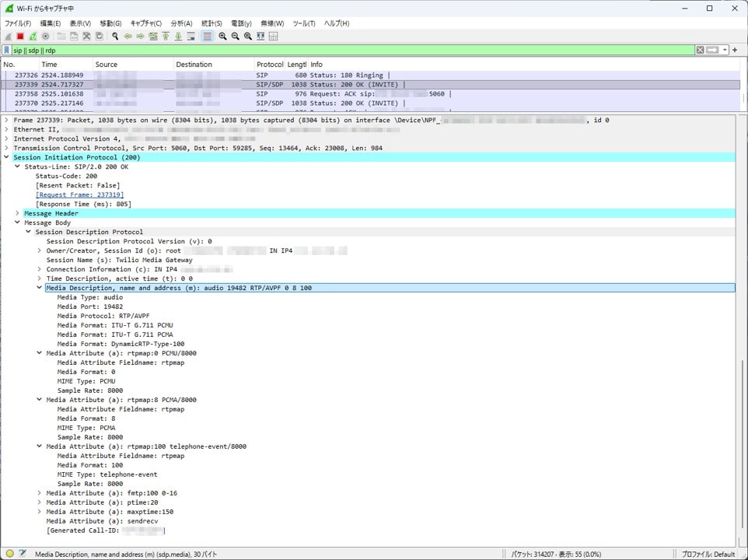This screenshot has width=748, height=560.
Task: Open the 電話(y) telephony menu
Action: [x=243, y=23]
